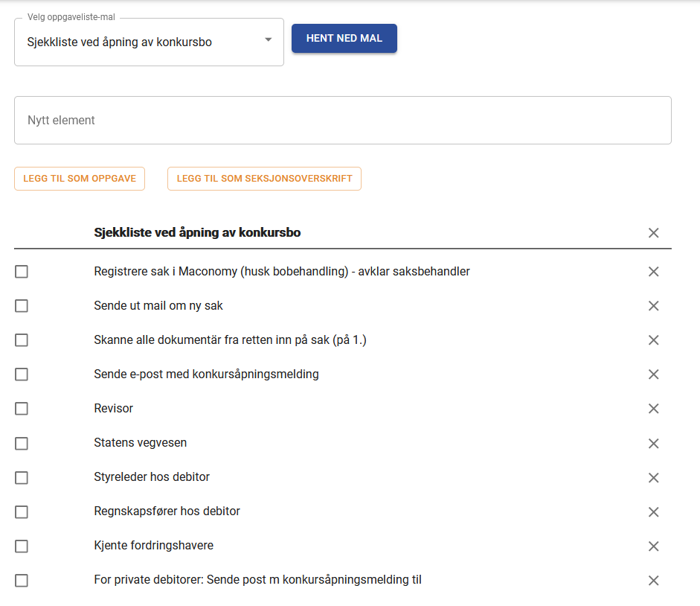Delete the 'Skanne alle dokumentär' task
700x606 pixels.
pyautogui.click(x=653, y=340)
